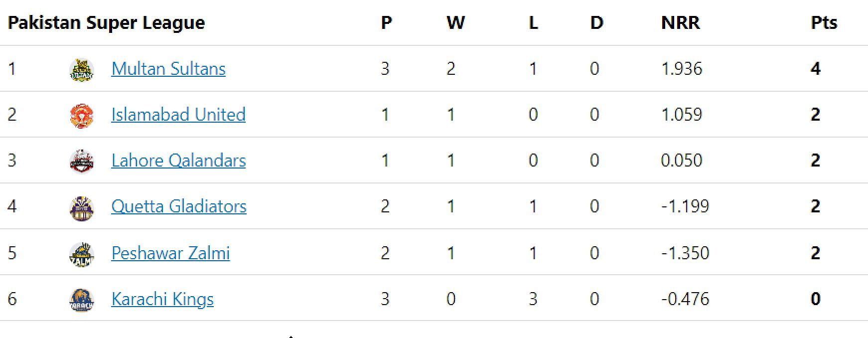Click Multan Sultans' points value 4
Screen dimensions: 868x338
point(816,69)
